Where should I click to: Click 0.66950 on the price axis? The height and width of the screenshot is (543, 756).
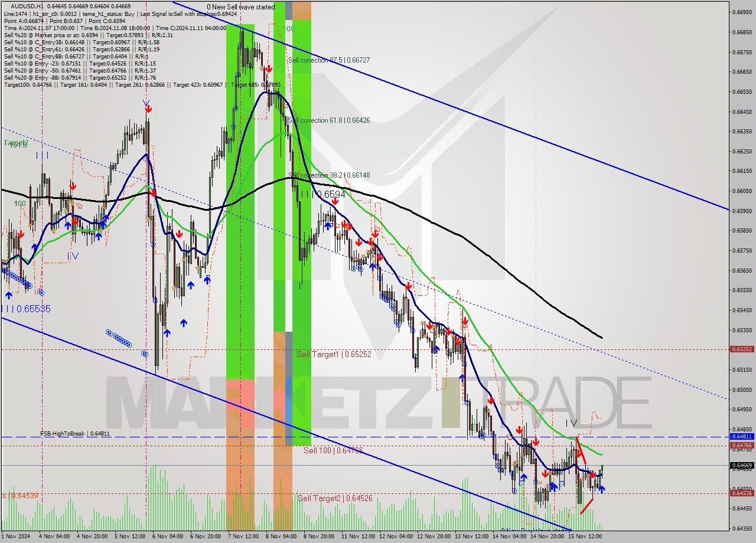[x=742, y=12]
